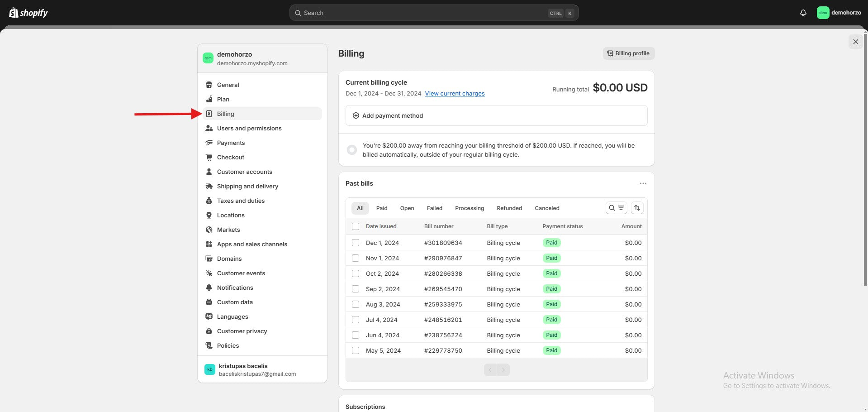Click the Shopify logo

pos(28,13)
